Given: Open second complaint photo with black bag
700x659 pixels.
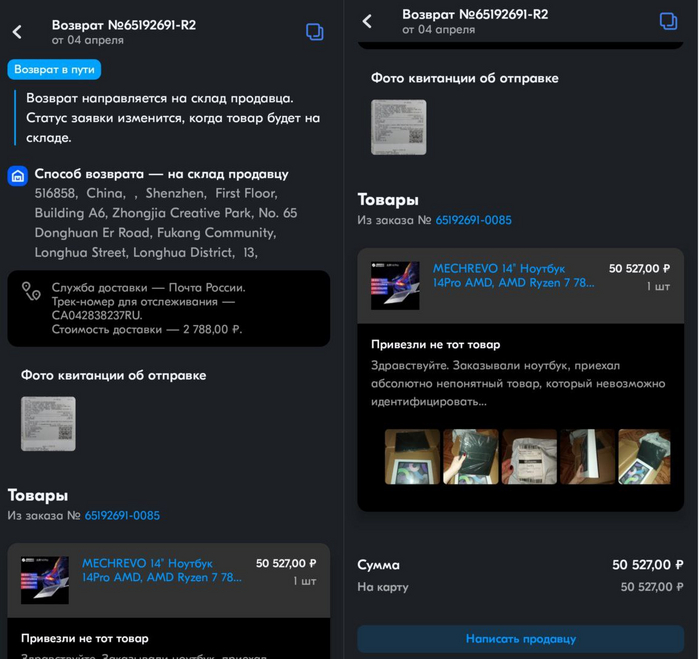Looking at the screenshot, I should pyautogui.click(x=471, y=457).
